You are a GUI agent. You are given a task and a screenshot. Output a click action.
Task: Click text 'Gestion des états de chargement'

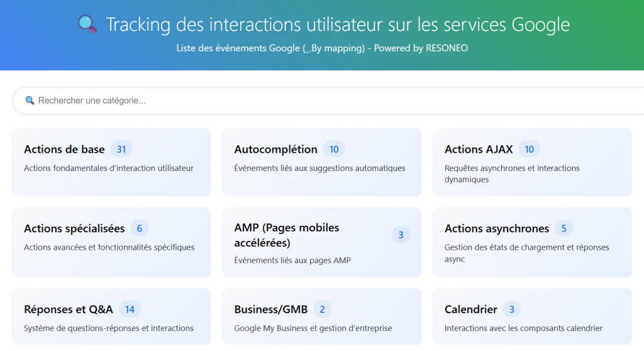(506, 247)
